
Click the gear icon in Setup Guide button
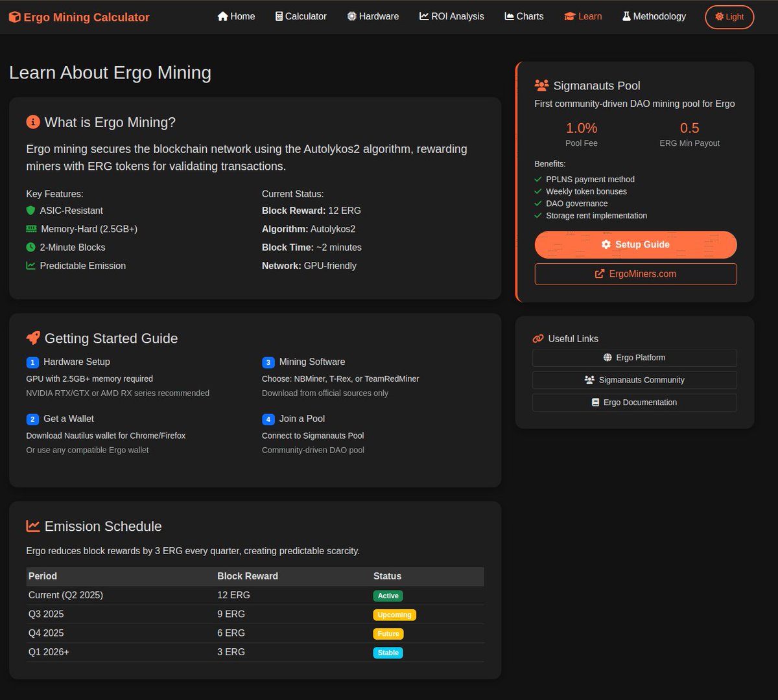(x=606, y=244)
